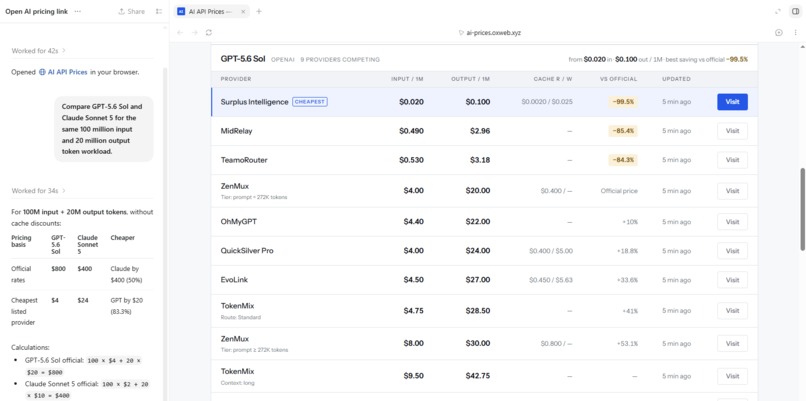806x401 pixels.
Task: Visit Surplus Intelligence via the blue button
Action: (732, 102)
